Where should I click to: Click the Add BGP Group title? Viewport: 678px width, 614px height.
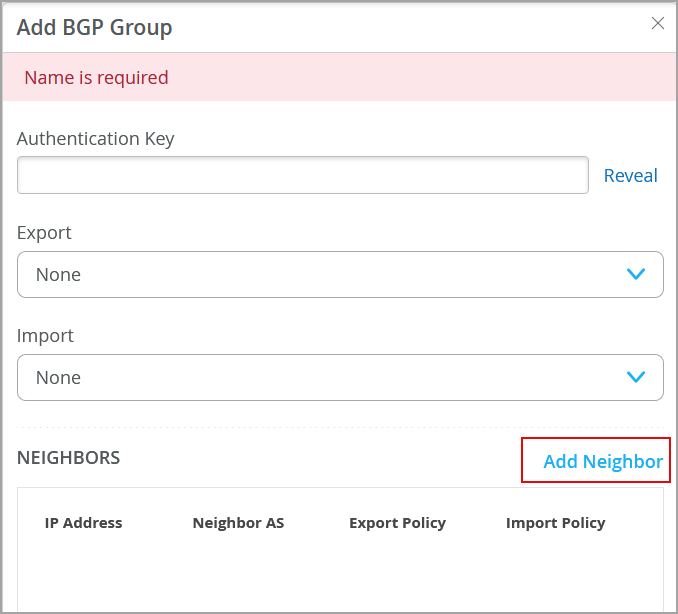click(94, 27)
